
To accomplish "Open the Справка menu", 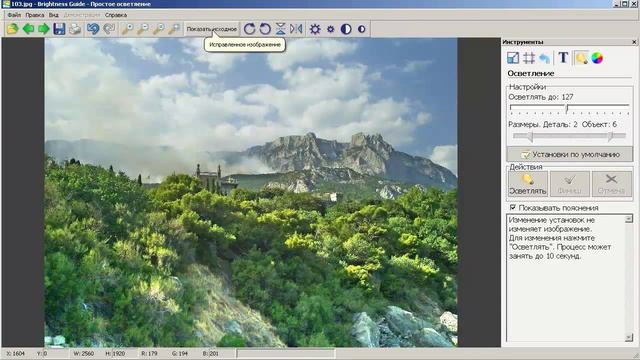I will [x=116, y=15].
